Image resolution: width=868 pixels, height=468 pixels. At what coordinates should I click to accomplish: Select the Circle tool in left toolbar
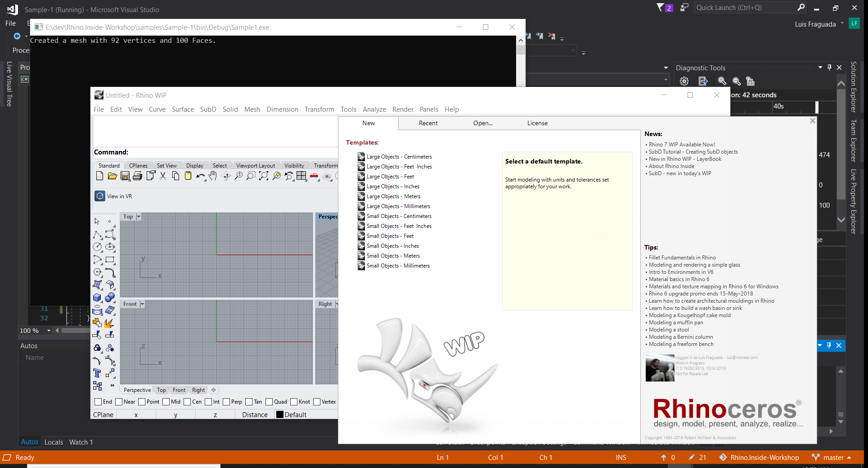pyautogui.click(x=97, y=247)
